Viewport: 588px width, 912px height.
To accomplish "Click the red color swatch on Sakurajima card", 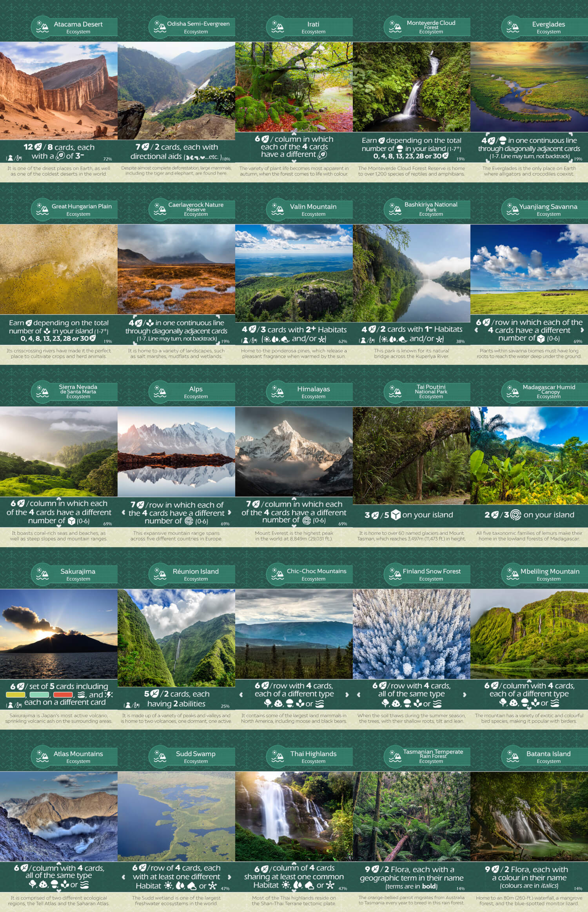I will (x=63, y=695).
